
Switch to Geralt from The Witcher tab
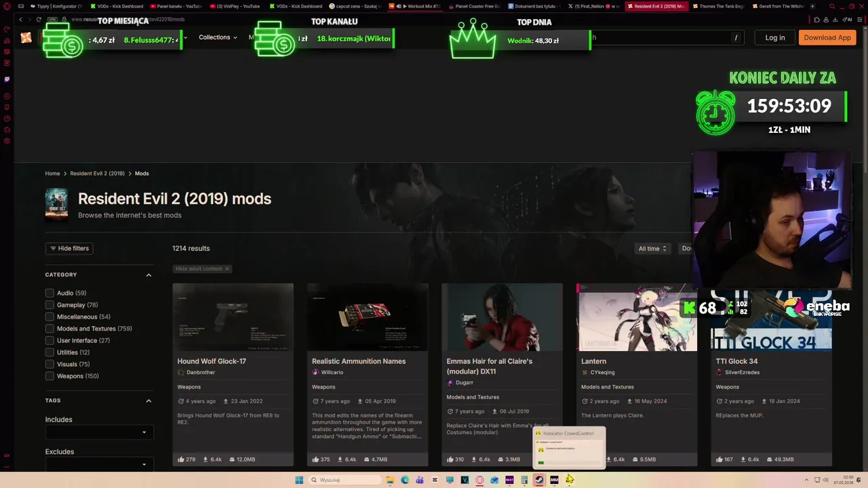pyautogui.click(x=778, y=6)
